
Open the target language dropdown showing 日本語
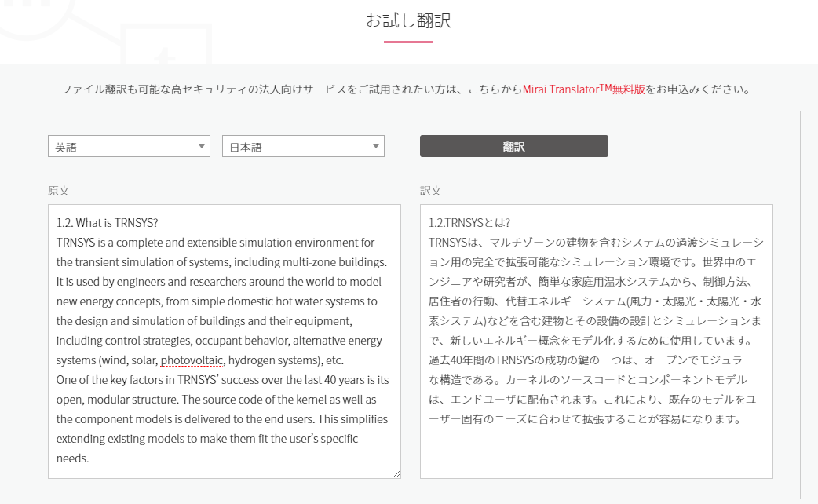[x=303, y=147]
